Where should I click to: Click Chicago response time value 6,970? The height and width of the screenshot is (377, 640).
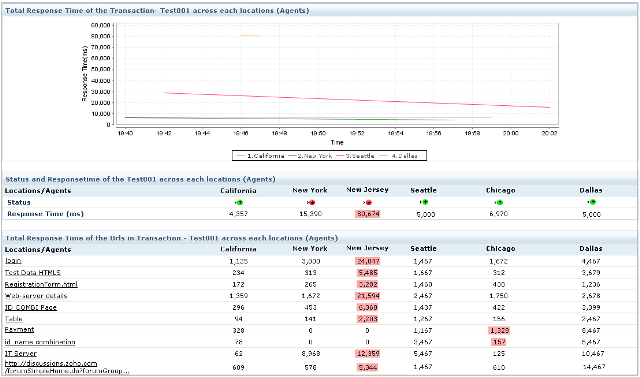499,214
